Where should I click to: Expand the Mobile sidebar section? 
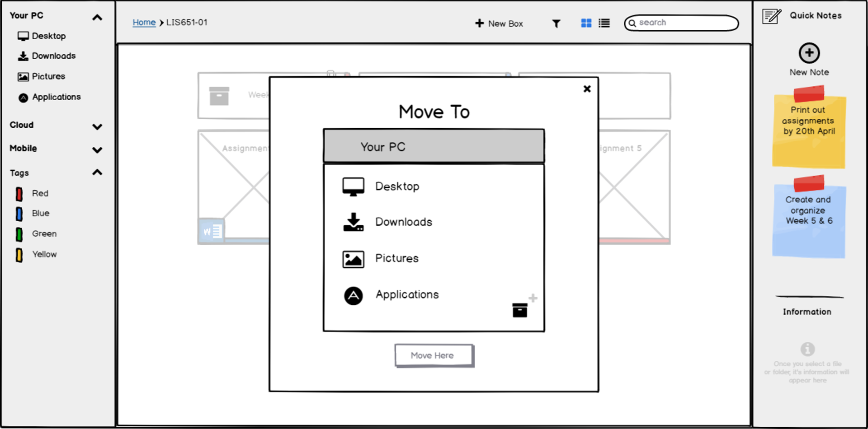click(x=97, y=150)
